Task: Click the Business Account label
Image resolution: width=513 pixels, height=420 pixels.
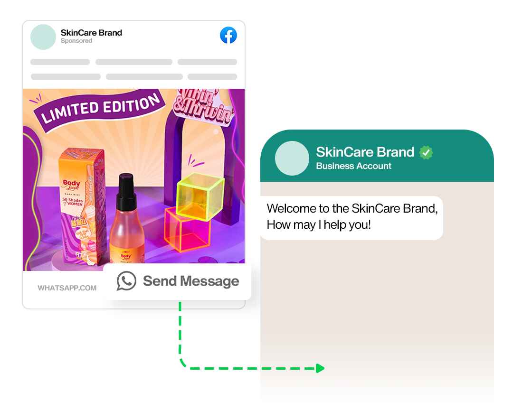Action: (353, 166)
